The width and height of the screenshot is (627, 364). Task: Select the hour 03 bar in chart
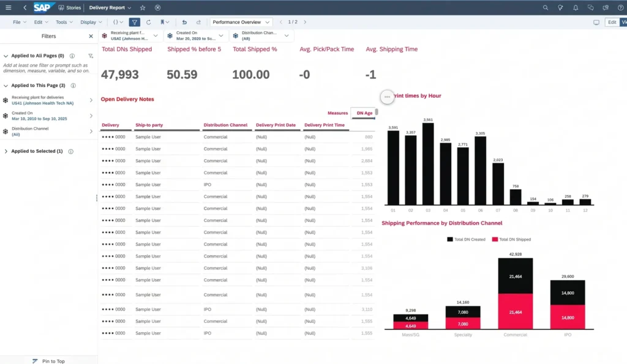click(x=428, y=164)
